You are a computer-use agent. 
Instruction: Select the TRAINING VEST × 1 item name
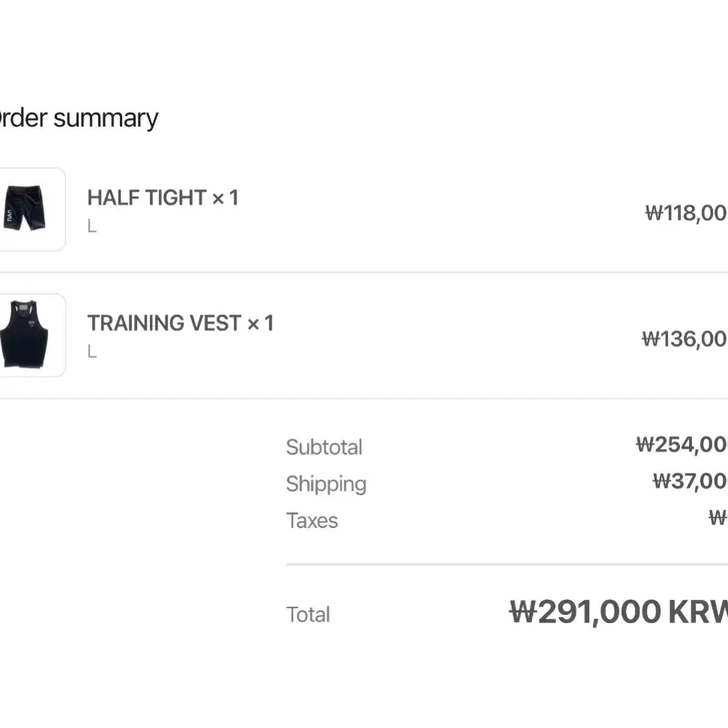(x=181, y=323)
